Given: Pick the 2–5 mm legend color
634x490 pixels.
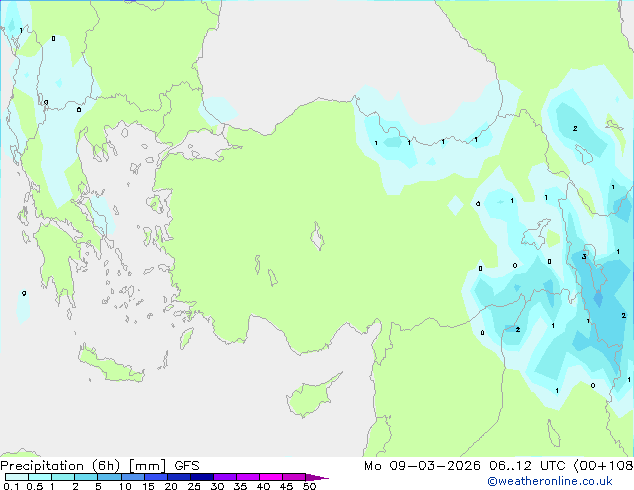Looking at the screenshot, I should click(86, 477).
